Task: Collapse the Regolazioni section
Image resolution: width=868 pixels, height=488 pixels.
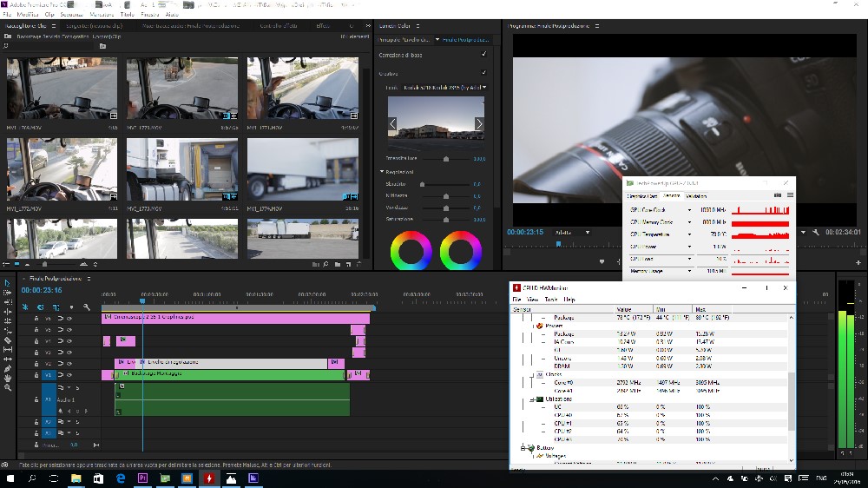Action: pyautogui.click(x=382, y=172)
